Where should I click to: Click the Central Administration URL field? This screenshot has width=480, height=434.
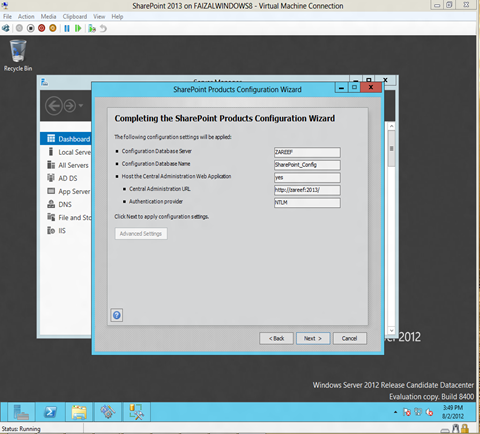pyautogui.click(x=307, y=190)
